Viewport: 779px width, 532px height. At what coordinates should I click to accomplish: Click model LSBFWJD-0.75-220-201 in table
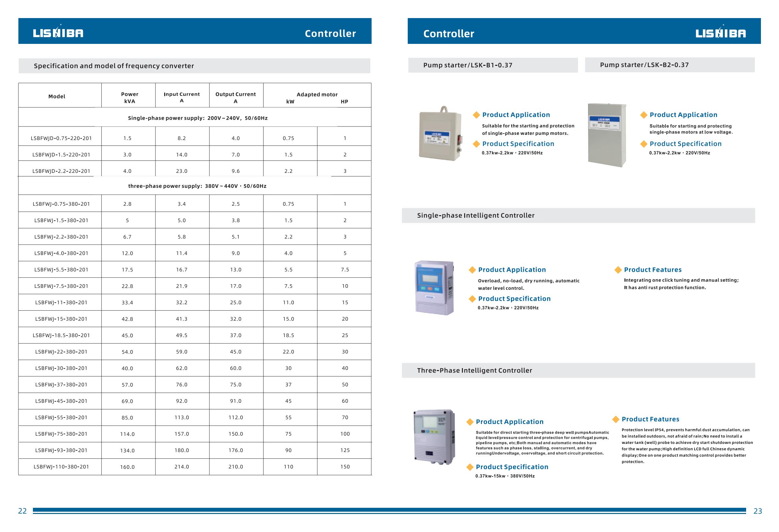[61, 138]
